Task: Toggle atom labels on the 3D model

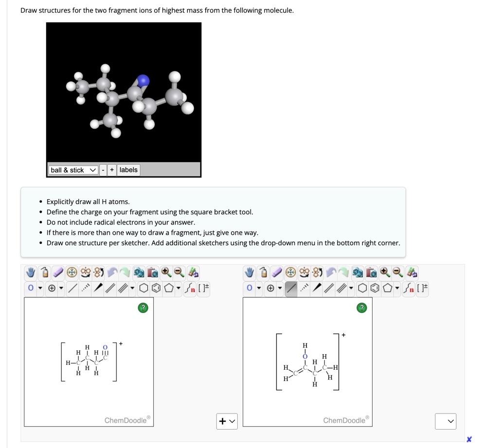Action: tap(128, 170)
